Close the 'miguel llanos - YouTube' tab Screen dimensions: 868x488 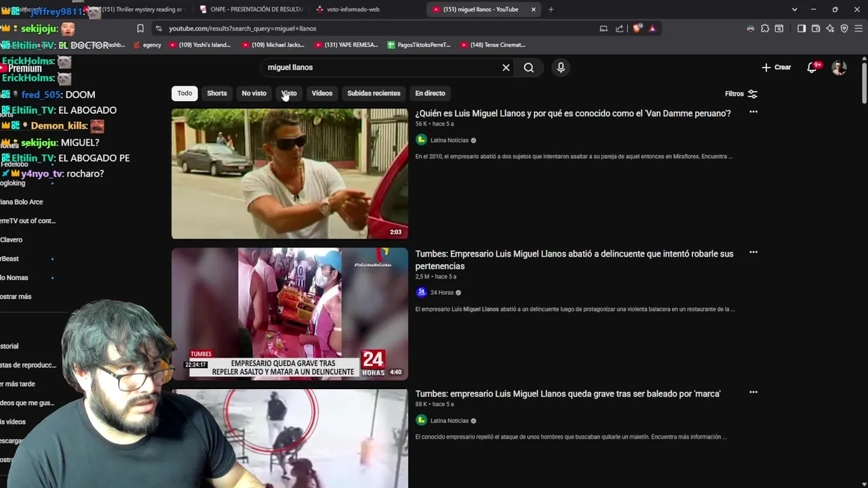[x=533, y=9]
